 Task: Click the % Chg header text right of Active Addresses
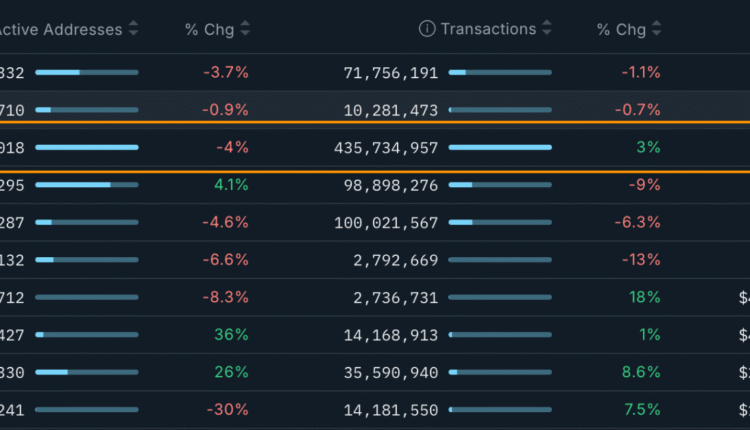(x=209, y=29)
